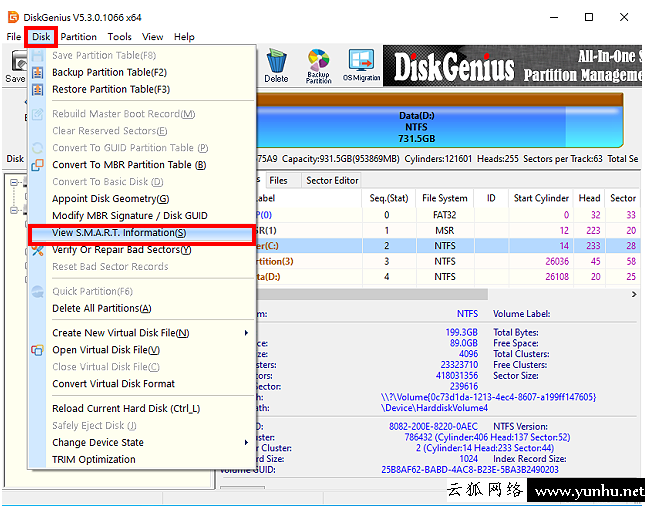Viewport: 648px width, 513px height.
Task: Select Appoint Disk Geometry(G)
Action: point(111,199)
